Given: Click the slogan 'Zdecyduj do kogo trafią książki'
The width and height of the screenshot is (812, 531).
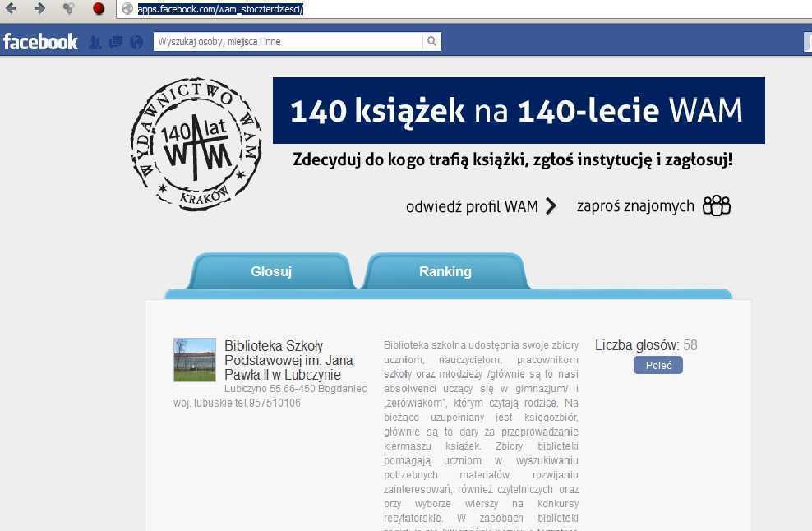Looking at the screenshot, I should [x=408, y=159].
